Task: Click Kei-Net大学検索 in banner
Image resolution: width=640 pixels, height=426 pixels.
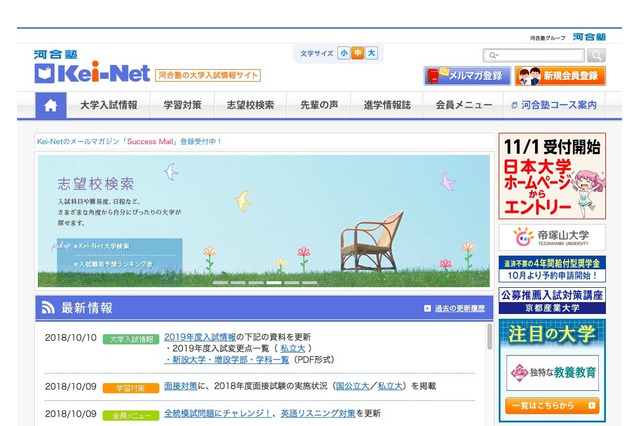Action: pyautogui.click(x=104, y=246)
